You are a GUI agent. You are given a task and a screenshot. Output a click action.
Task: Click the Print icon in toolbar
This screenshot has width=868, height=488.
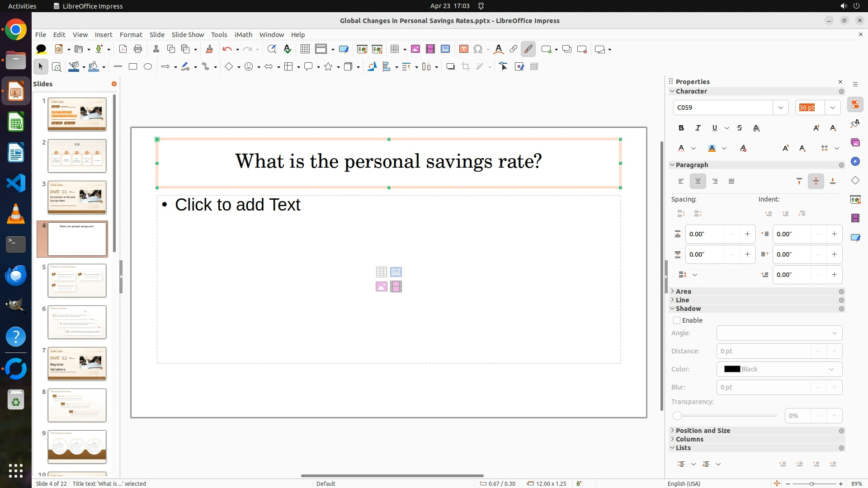pos(138,49)
